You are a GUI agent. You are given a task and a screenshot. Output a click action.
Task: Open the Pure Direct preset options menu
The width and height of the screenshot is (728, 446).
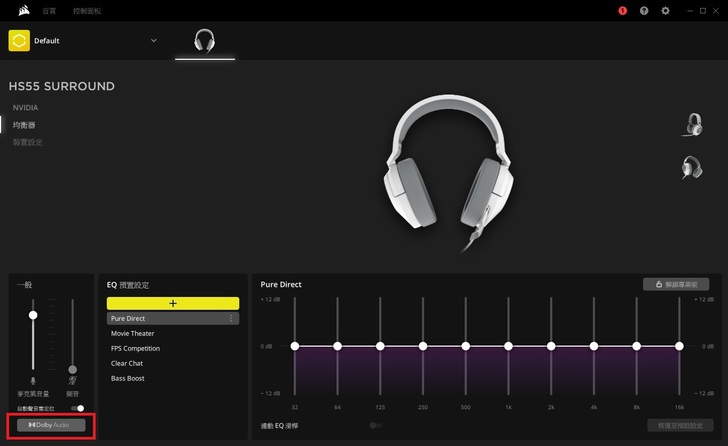pyautogui.click(x=232, y=319)
